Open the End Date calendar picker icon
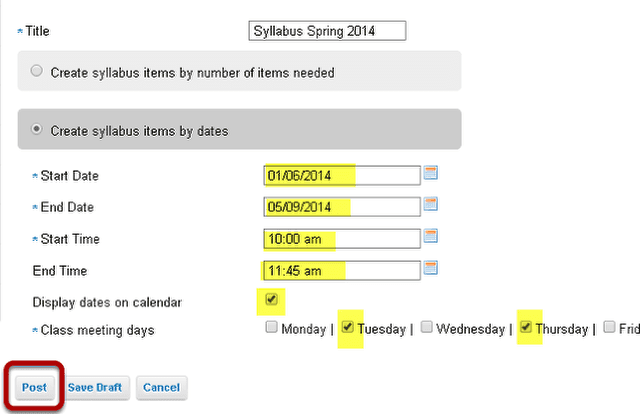 tap(431, 204)
